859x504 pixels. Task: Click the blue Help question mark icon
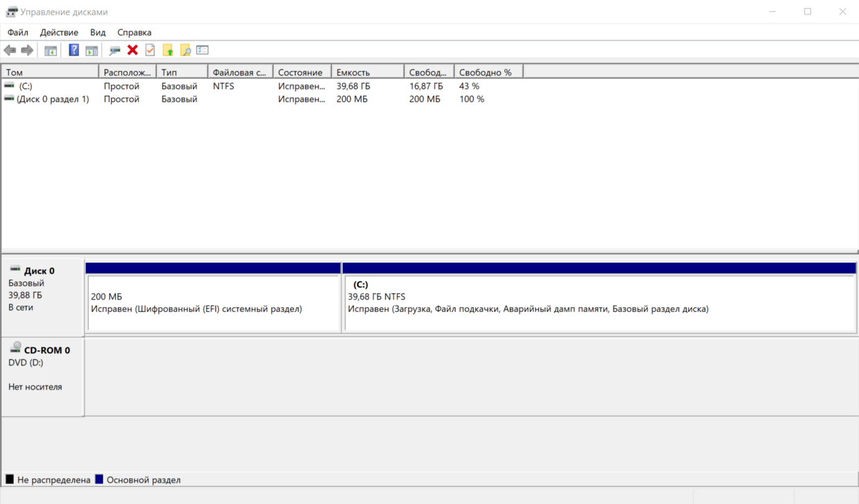coord(74,50)
